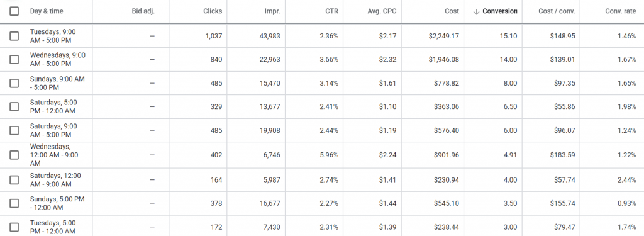Viewport: 644px width, 236px height.
Task: Check the Sundays 5:00 PM - 12:00 AM row
Action: point(14,203)
